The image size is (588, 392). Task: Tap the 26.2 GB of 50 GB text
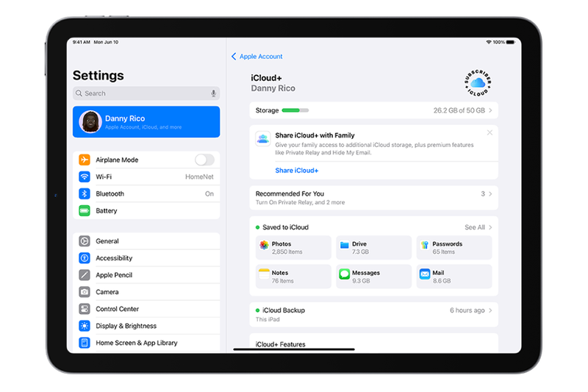tap(459, 110)
